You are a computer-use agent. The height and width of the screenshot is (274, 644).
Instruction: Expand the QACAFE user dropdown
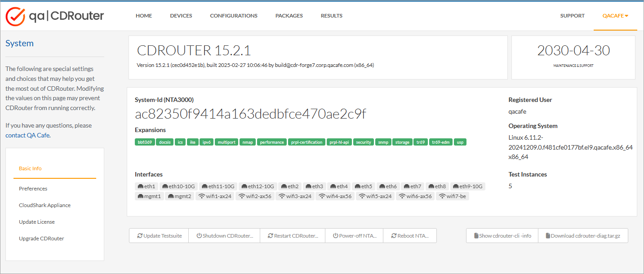[x=615, y=16]
